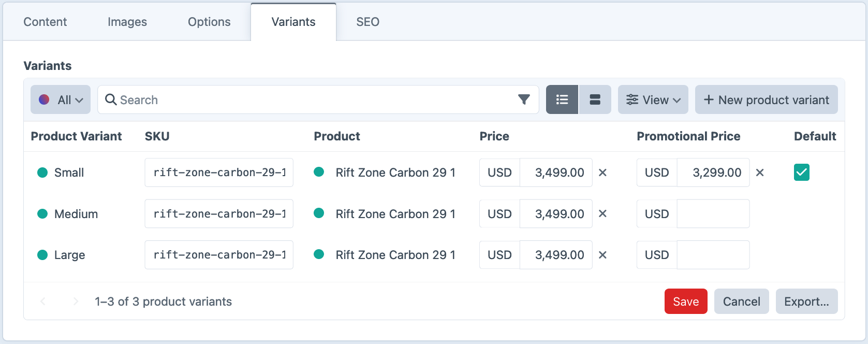Click New product variant button

[x=766, y=99]
